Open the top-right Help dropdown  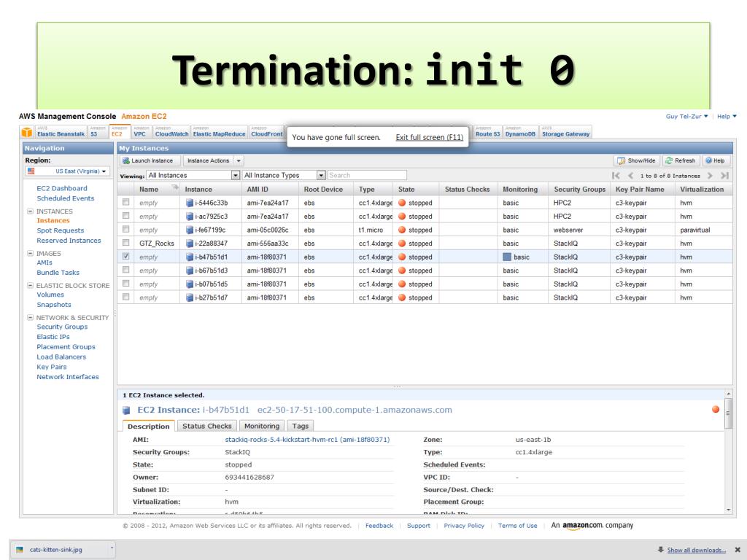pos(727,116)
